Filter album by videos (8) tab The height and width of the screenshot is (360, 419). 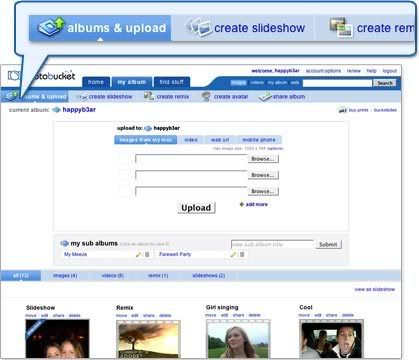click(113, 276)
